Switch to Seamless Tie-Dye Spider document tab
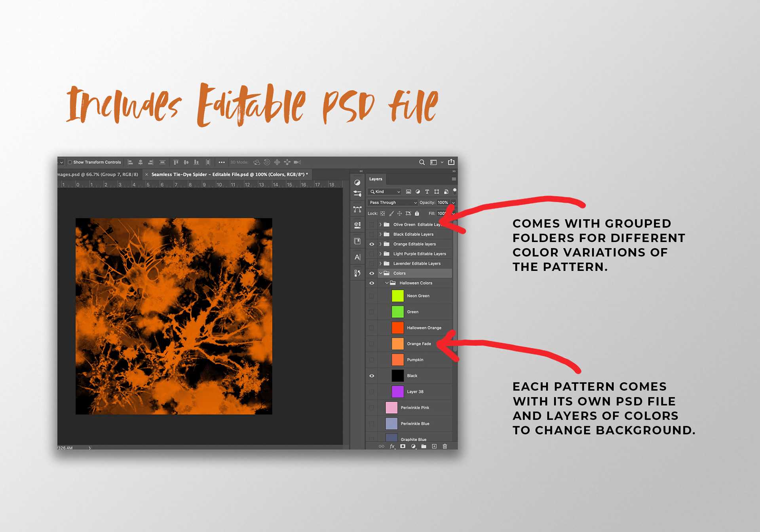Viewport: 760px width, 532px height. [229, 174]
